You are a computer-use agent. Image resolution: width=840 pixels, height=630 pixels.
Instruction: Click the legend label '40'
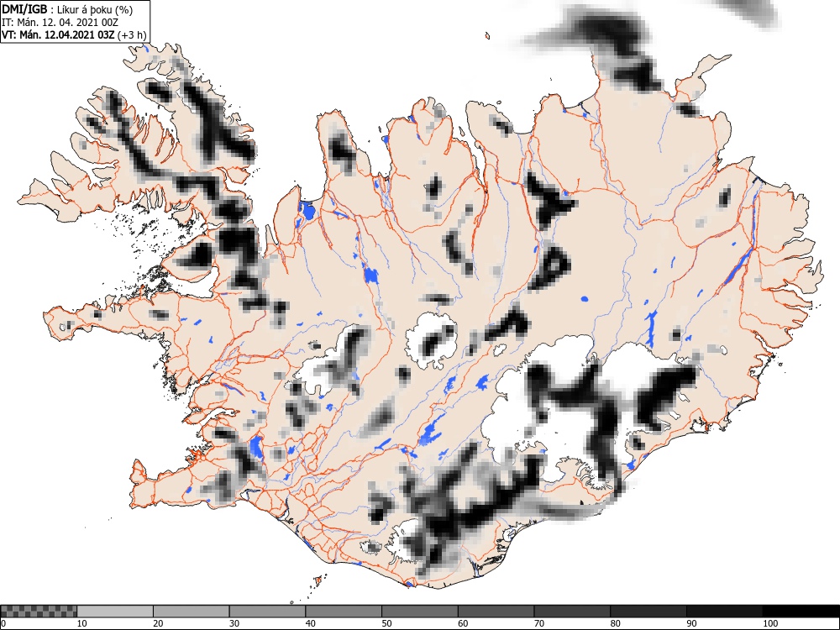coord(310,623)
